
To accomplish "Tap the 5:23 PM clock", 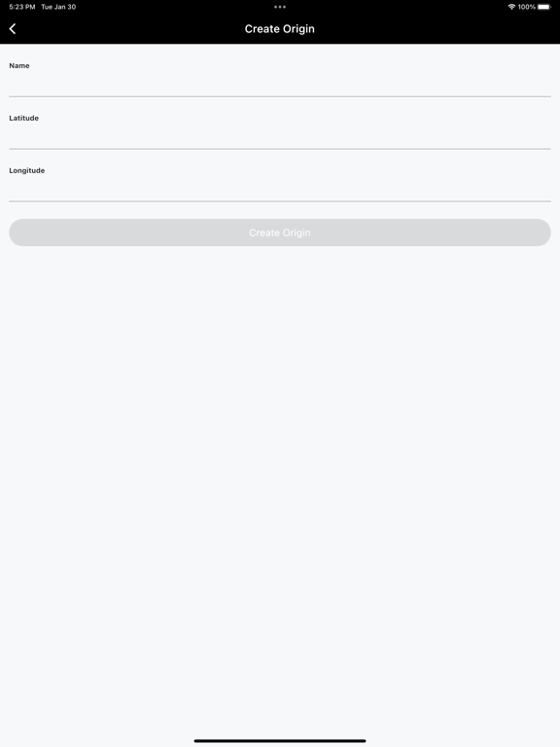I will coord(22,7).
